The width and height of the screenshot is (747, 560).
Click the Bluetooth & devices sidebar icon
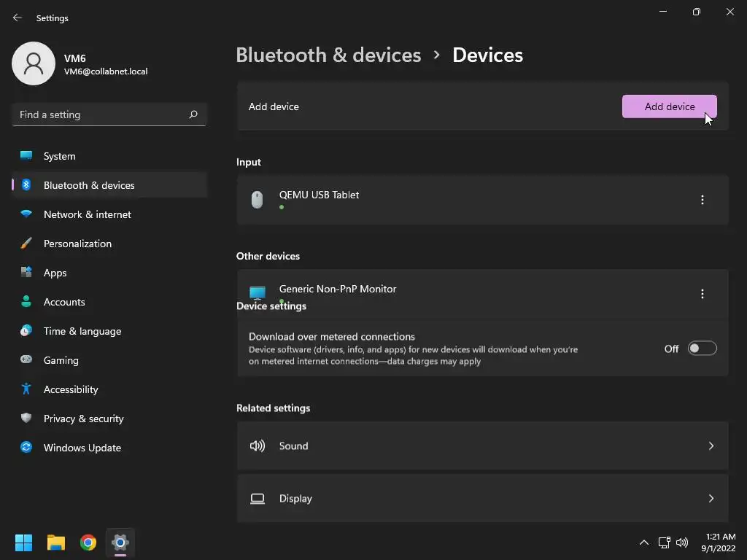(x=26, y=185)
